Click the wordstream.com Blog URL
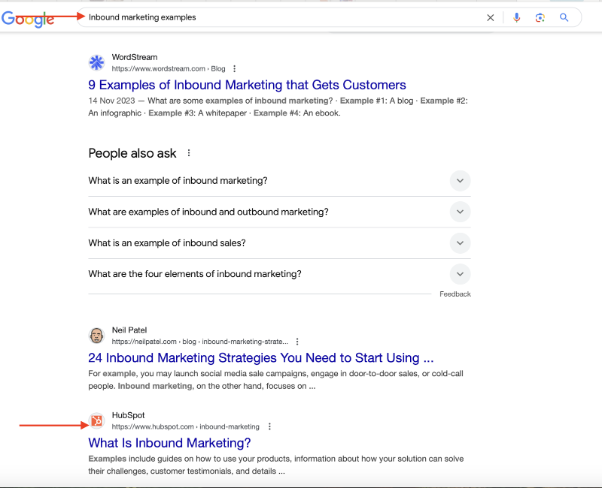 coord(168,69)
